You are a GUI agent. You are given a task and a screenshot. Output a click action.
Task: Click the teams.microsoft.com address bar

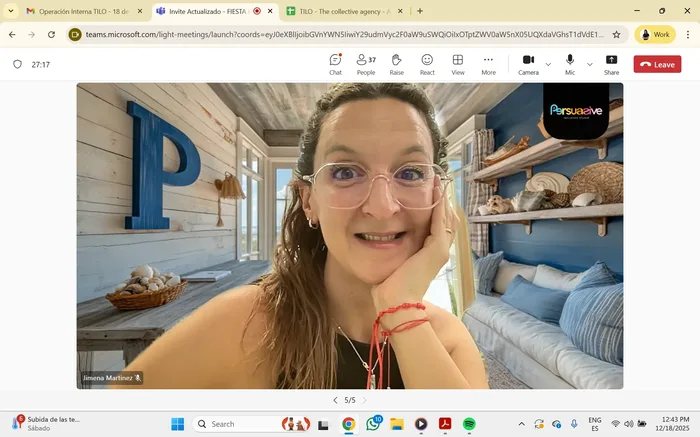344,34
